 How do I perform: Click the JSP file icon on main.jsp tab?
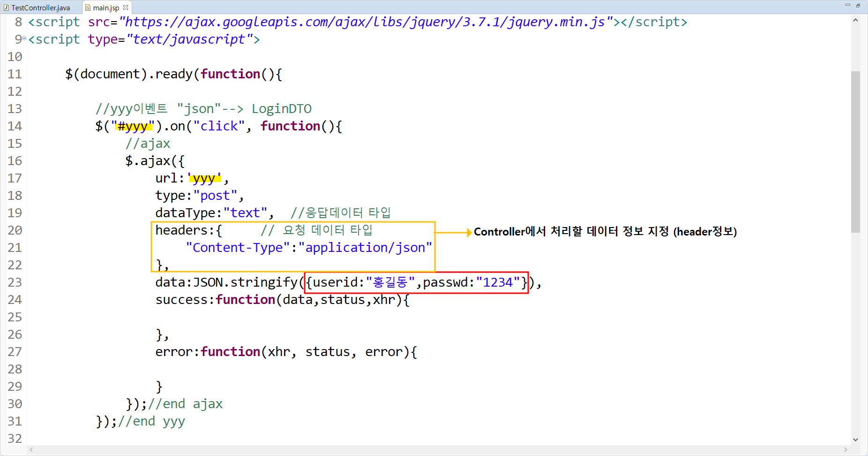(88, 8)
